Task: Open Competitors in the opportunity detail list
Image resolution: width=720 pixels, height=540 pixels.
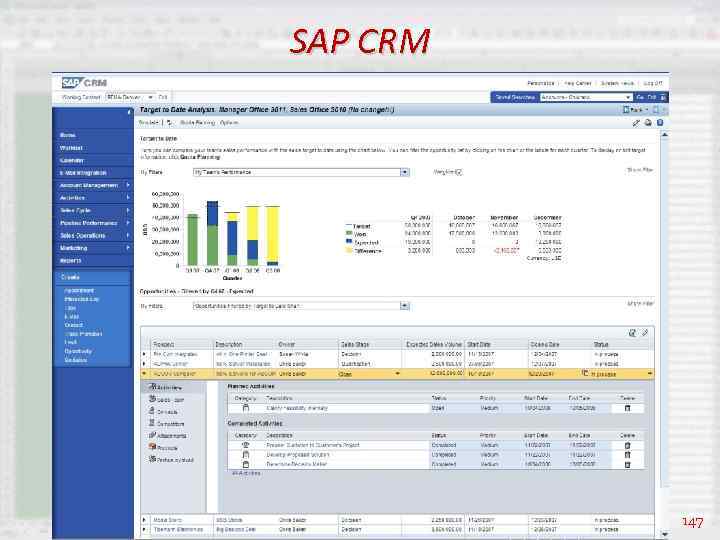Action: [167, 424]
